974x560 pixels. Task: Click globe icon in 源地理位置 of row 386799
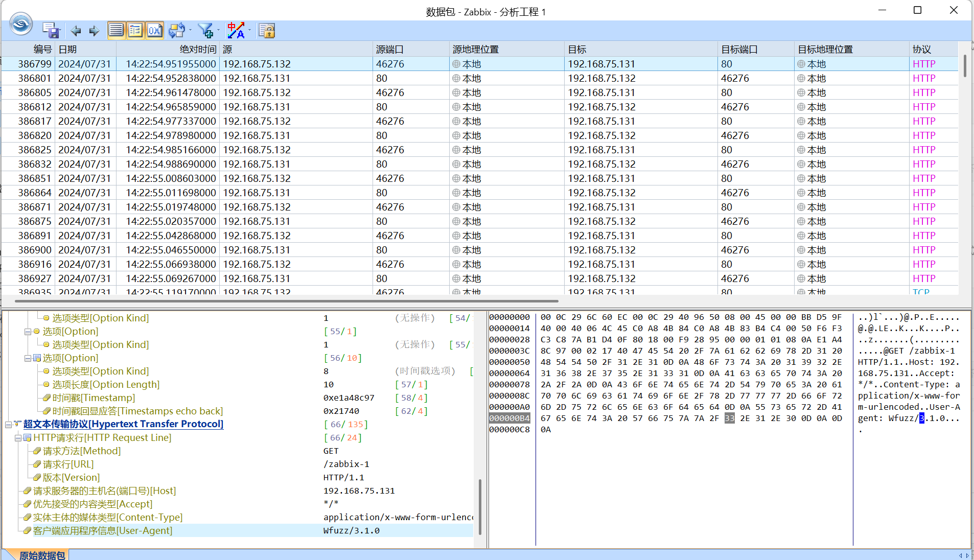(x=456, y=64)
